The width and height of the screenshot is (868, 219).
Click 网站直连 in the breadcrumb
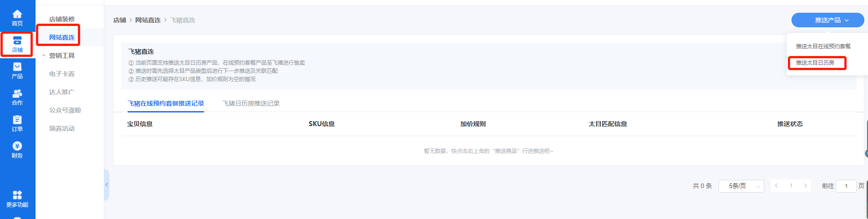148,20
